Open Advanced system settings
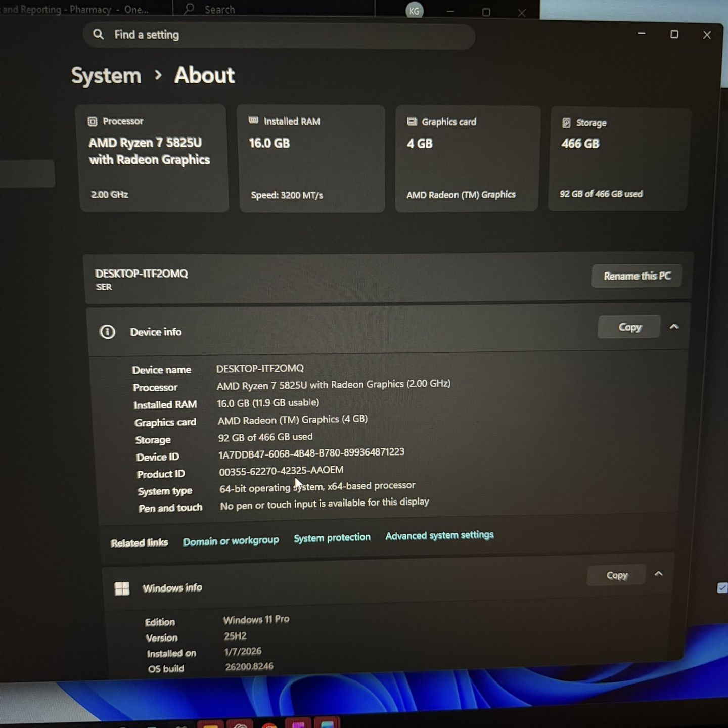The width and height of the screenshot is (728, 728). tap(439, 535)
